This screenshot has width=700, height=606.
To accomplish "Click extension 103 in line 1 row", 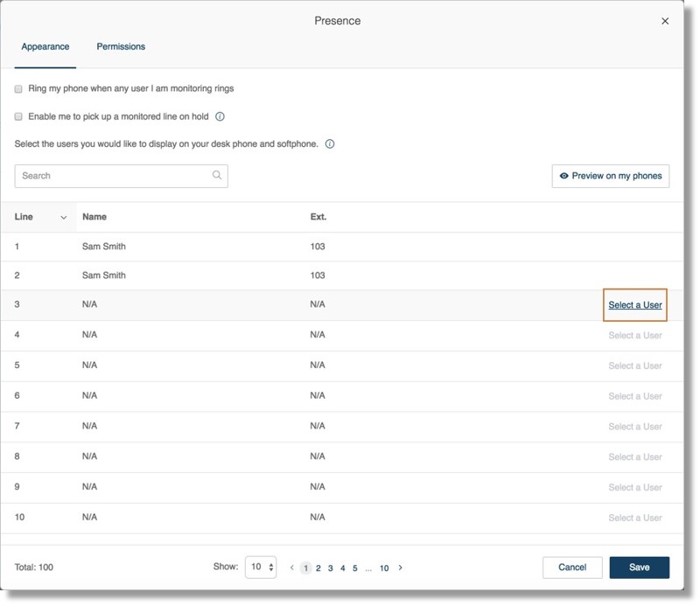I will (318, 247).
